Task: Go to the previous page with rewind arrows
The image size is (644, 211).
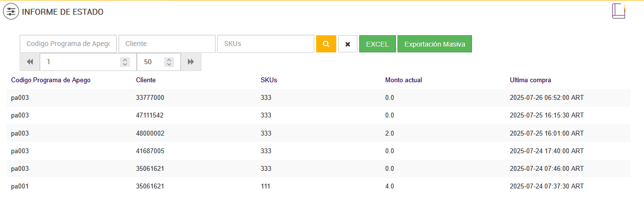Action: click(30, 62)
